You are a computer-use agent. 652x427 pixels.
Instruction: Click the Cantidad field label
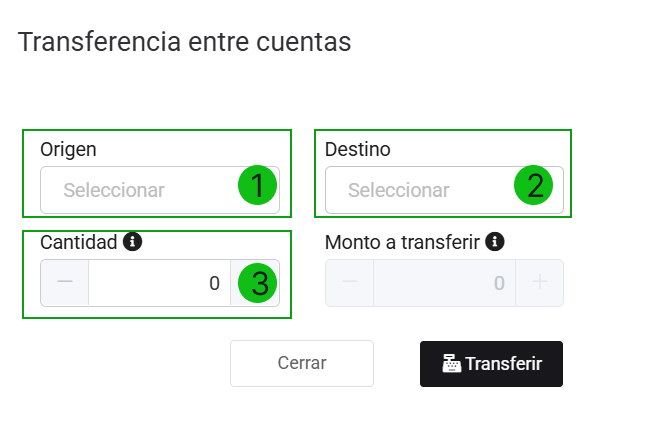[79, 241]
